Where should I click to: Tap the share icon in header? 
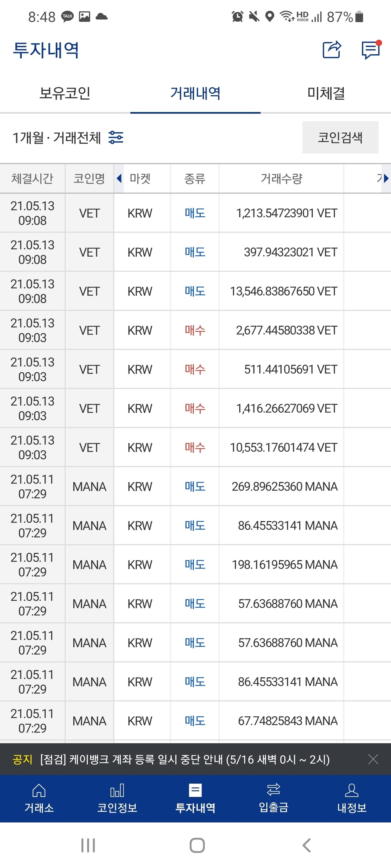(x=332, y=50)
